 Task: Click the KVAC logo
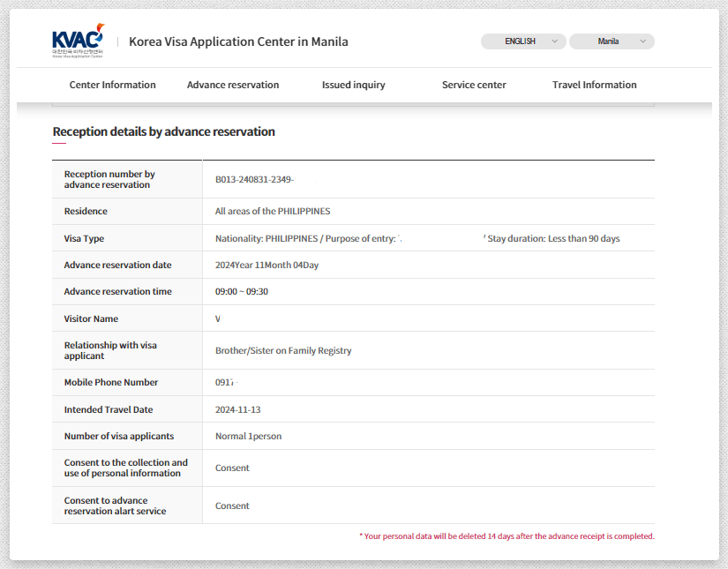coord(78,41)
